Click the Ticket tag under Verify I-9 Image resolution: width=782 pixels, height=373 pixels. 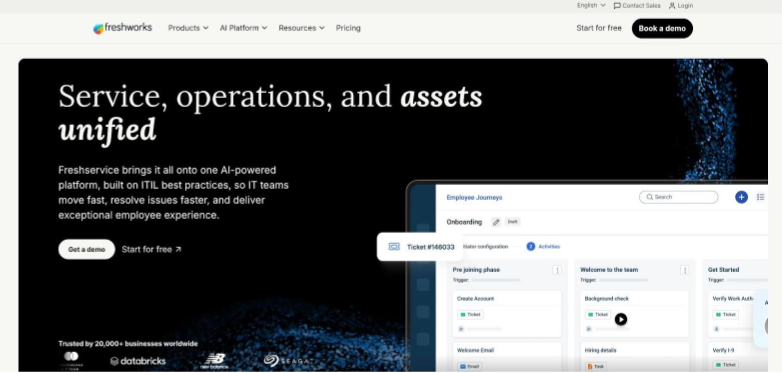pos(726,365)
